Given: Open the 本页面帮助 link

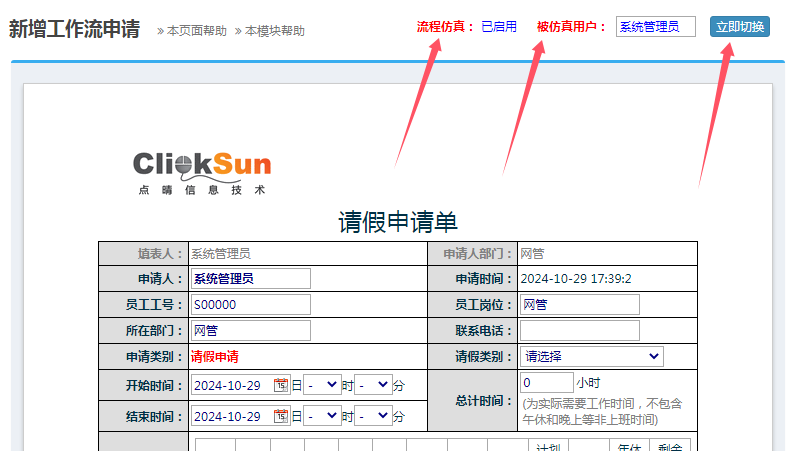Looking at the screenshot, I should (x=197, y=31).
